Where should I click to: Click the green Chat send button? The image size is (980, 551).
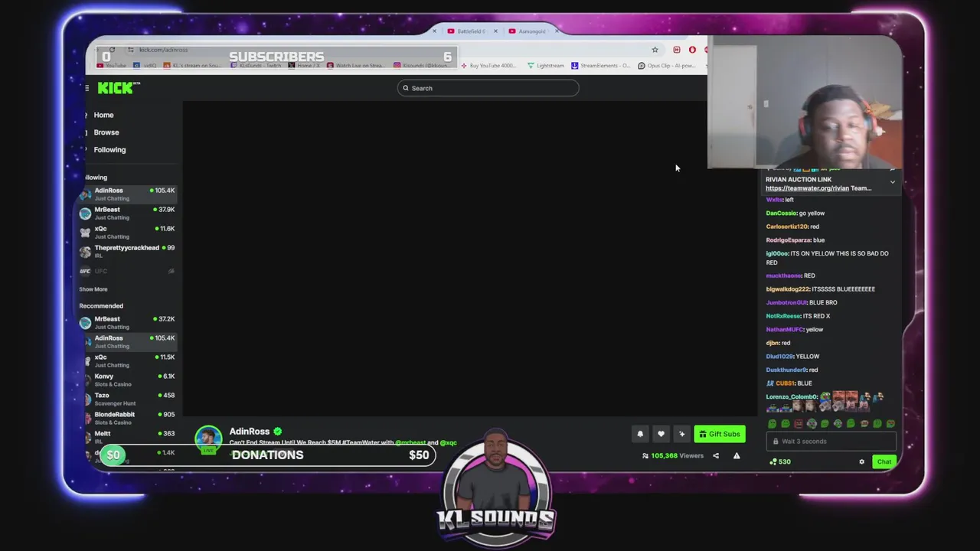coord(884,462)
